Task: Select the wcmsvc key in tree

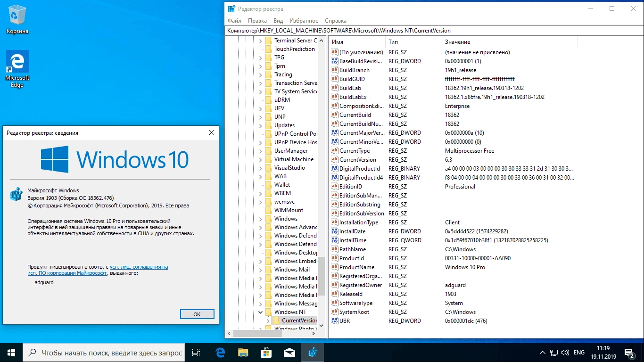Action: pos(284,201)
